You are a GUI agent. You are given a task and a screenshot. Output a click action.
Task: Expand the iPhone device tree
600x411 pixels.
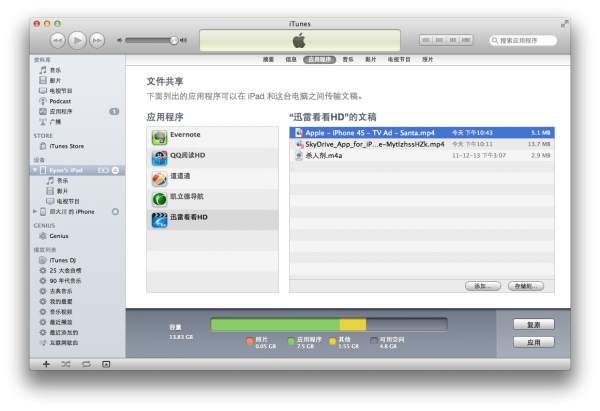click(35, 211)
